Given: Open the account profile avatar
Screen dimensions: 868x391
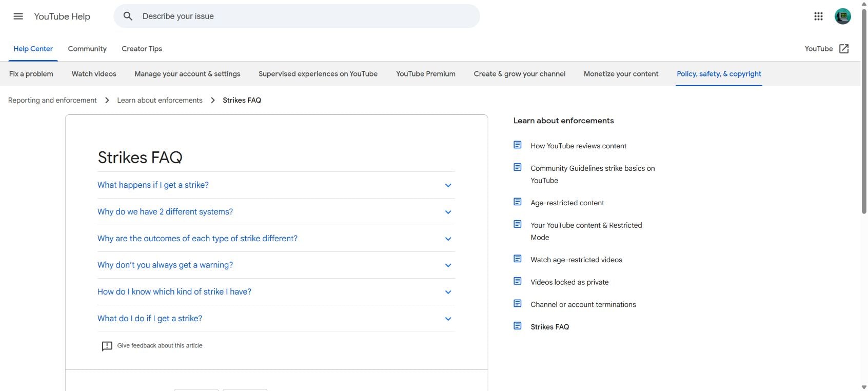Looking at the screenshot, I should pos(843,16).
